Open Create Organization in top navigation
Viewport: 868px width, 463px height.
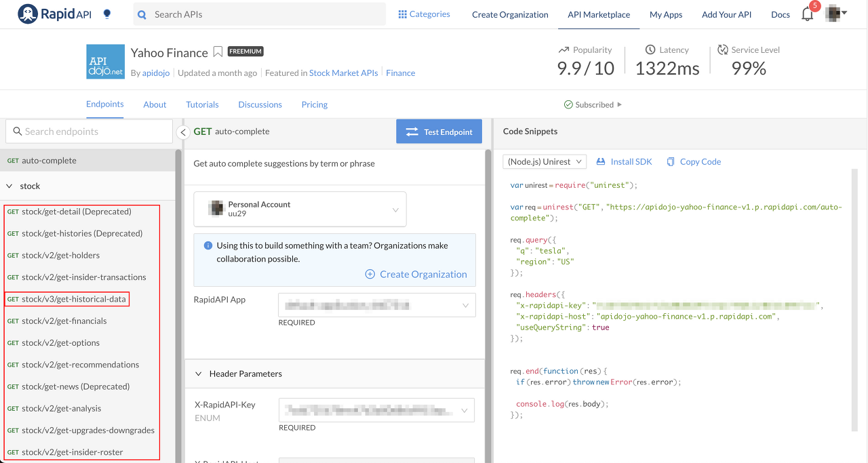(510, 14)
